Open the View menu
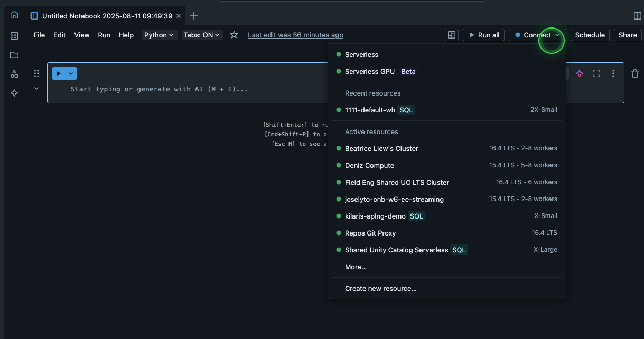Screen dimensions: 644x339 [x=82, y=35]
